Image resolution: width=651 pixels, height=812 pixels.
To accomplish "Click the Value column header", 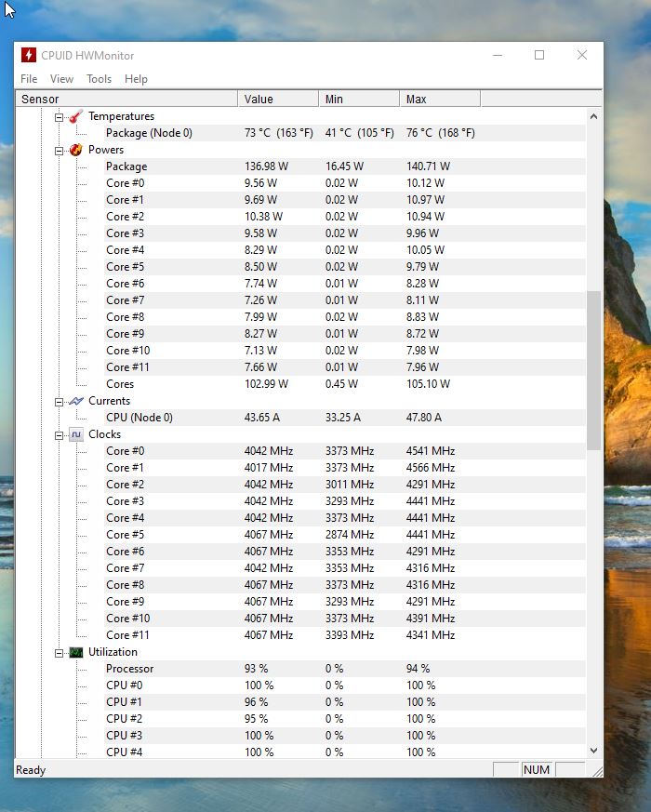I will (278, 99).
